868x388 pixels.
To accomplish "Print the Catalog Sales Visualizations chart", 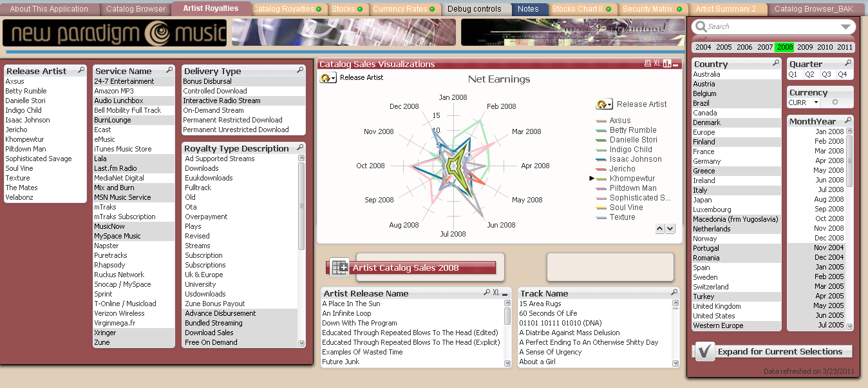I will click(648, 64).
